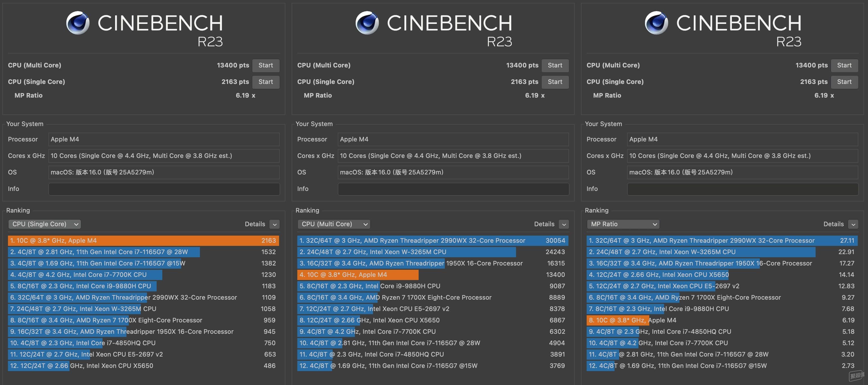Select Apple M4 row scoring 13400 in multi-core ranking
Screen dimensions: 868x385
[x=433, y=275]
